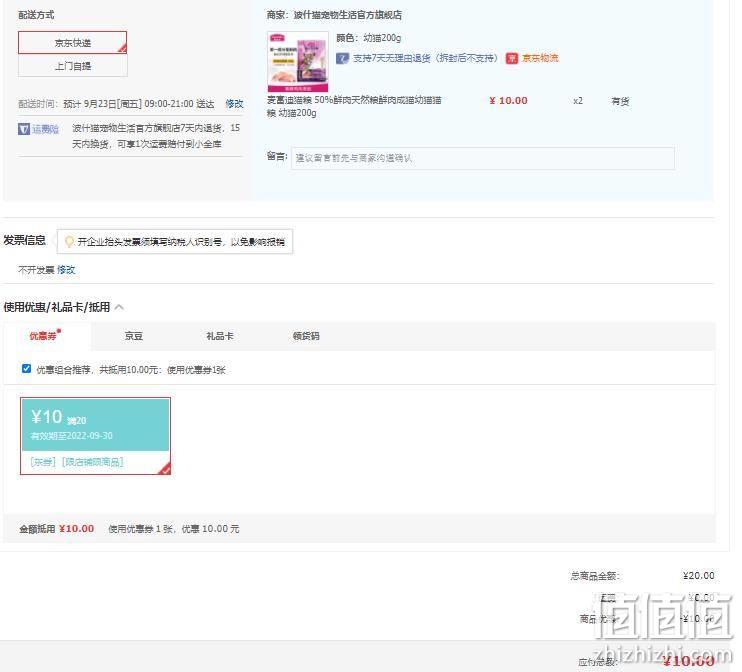Click the 京东物流 red logo icon
The height and width of the screenshot is (672, 742).
[x=512, y=58]
